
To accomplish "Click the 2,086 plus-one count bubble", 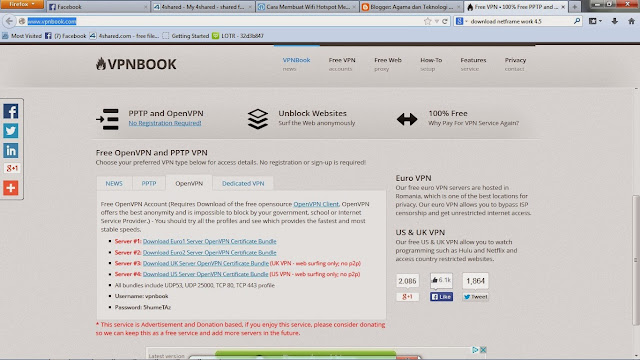I will point(407,281).
